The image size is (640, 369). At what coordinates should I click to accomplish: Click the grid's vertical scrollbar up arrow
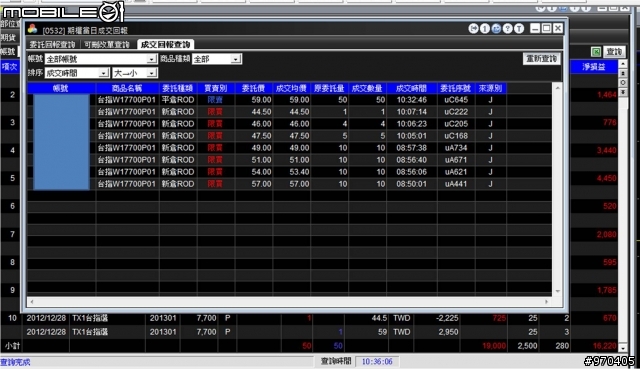point(558,88)
